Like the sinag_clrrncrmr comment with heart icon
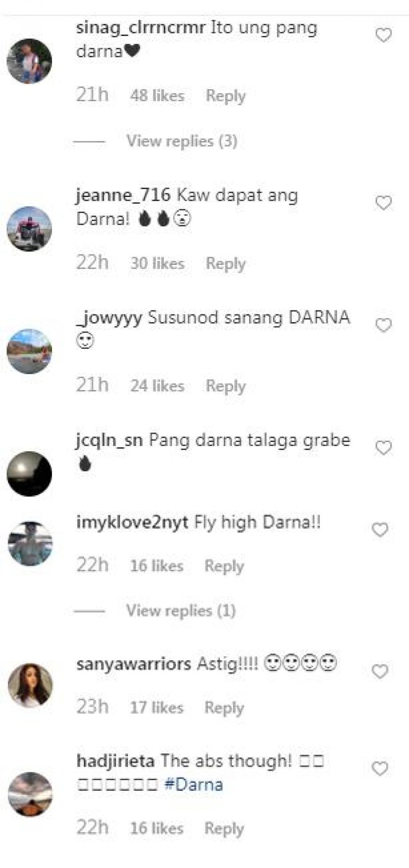Screen dimensions: 409x868 click(383, 36)
